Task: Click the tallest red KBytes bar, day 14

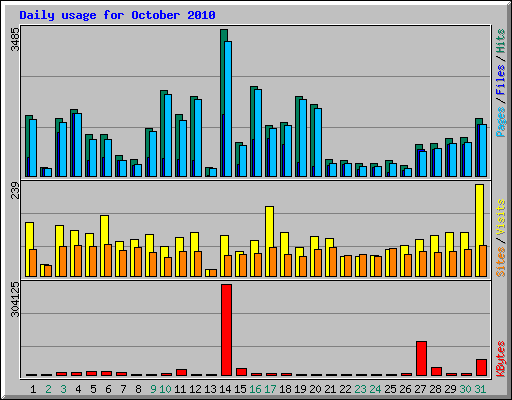Action: tap(226, 330)
